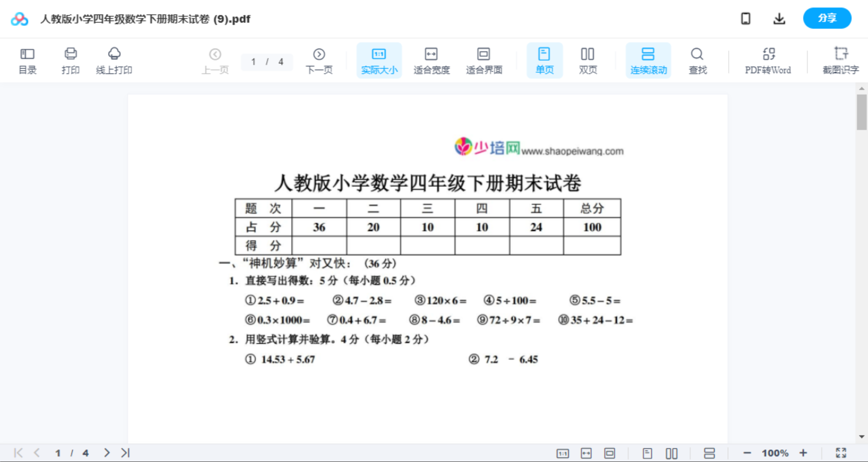
Task: Switch to 单页 single page mode
Action: (x=544, y=60)
